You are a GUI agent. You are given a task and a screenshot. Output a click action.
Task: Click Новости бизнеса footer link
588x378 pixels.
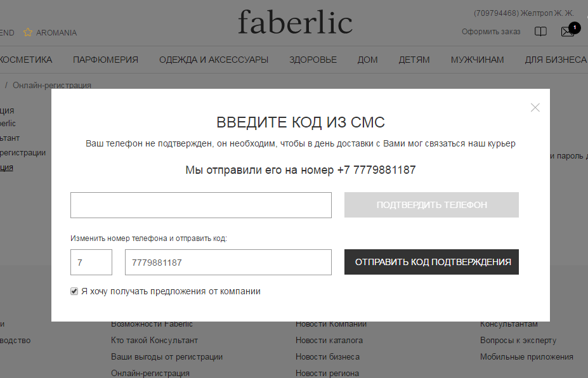click(x=327, y=357)
